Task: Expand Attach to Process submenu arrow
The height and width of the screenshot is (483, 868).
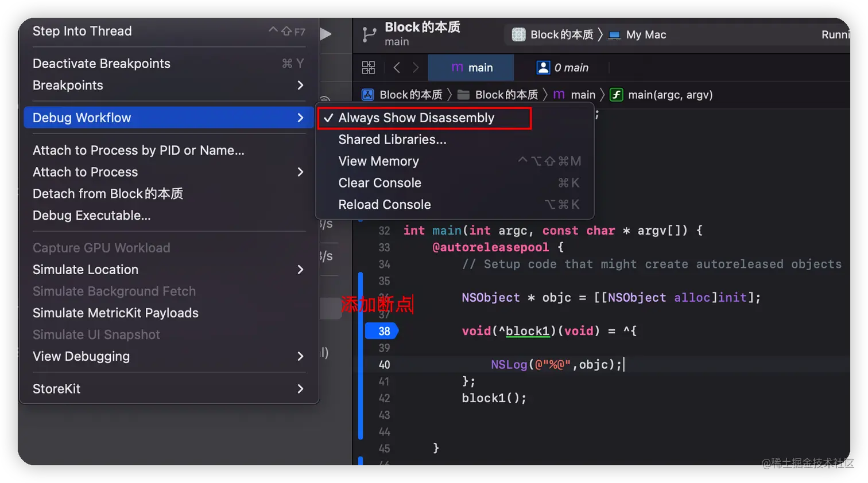Action: coord(300,172)
